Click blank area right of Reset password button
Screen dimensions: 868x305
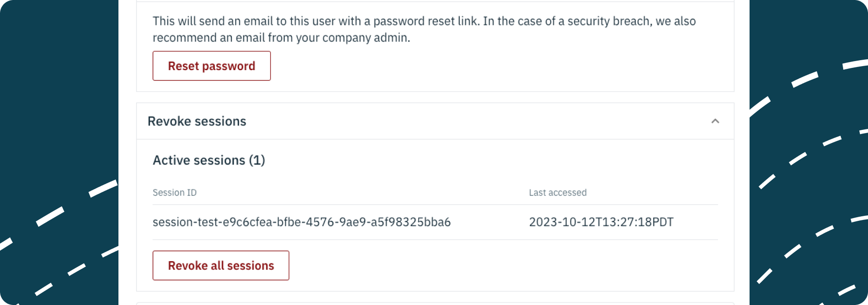(x=497, y=66)
